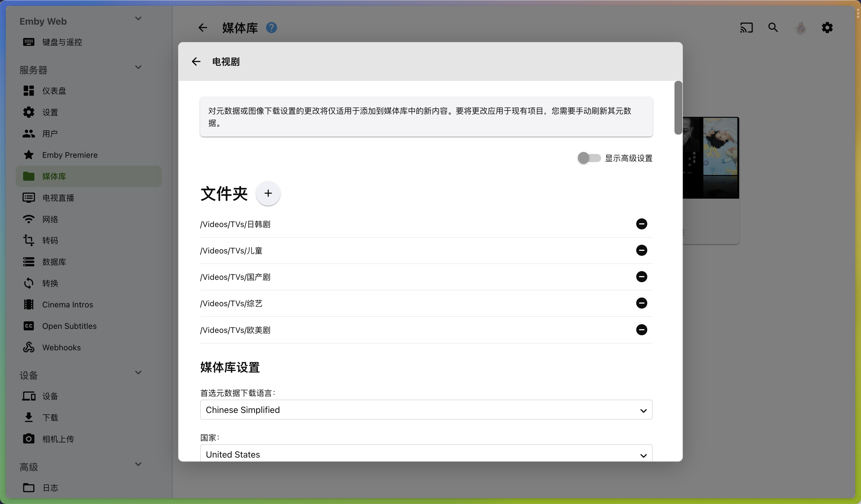The height and width of the screenshot is (504, 861).
Task: Open 键盘与遥控 menu item
Action: (89, 42)
